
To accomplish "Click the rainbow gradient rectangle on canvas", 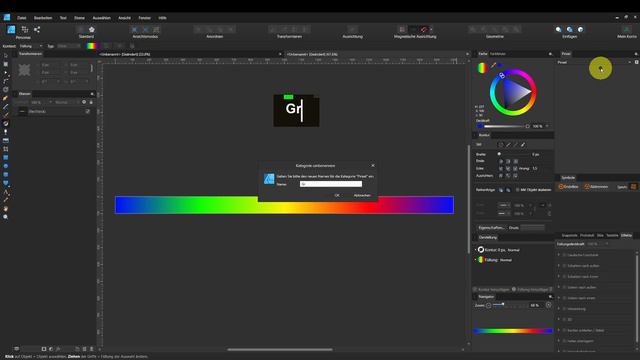I will click(284, 205).
